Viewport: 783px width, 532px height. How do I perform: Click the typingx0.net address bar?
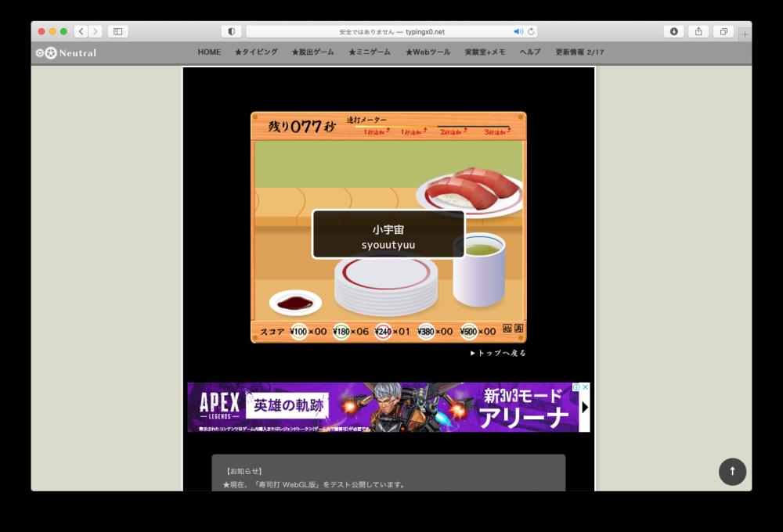tap(391, 31)
